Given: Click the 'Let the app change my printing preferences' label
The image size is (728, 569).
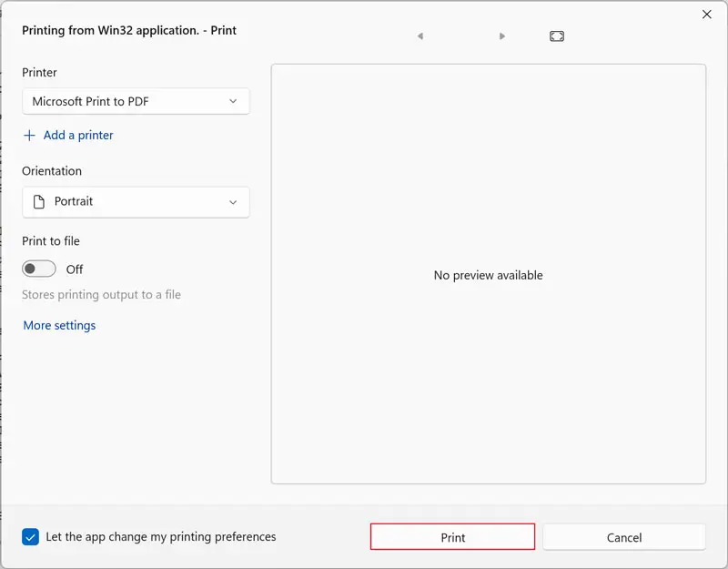Looking at the screenshot, I should pyautogui.click(x=161, y=537).
